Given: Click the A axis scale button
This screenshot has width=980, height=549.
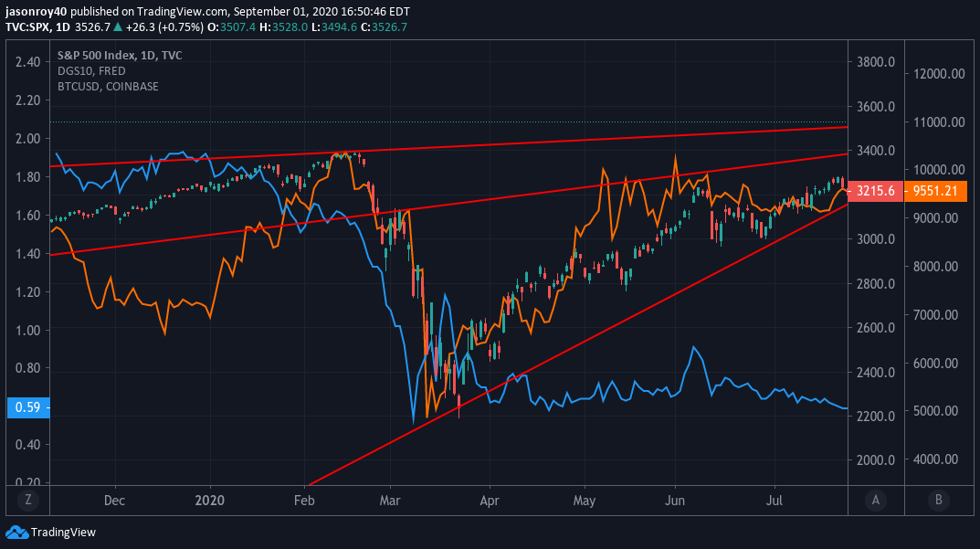Looking at the screenshot, I should click(876, 500).
